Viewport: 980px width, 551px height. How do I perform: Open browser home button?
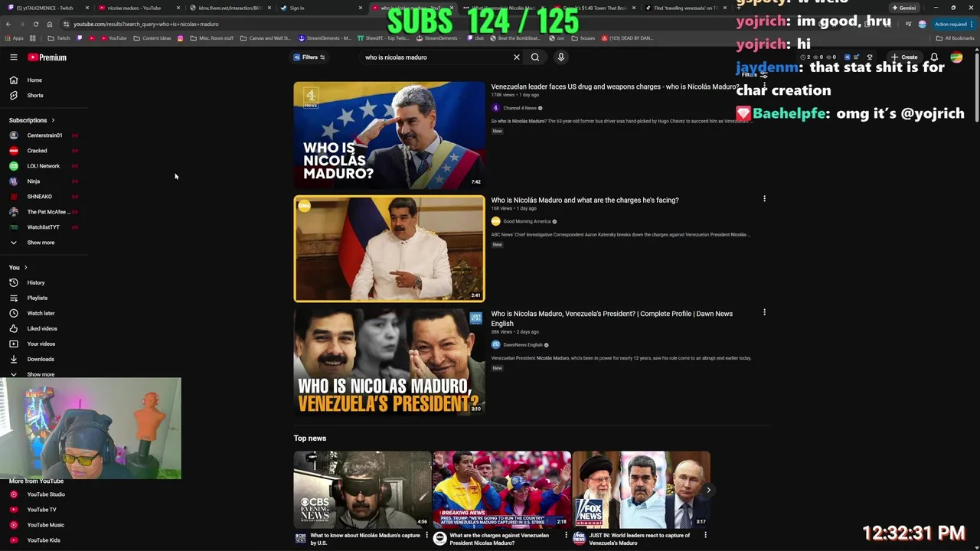point(49,24)
